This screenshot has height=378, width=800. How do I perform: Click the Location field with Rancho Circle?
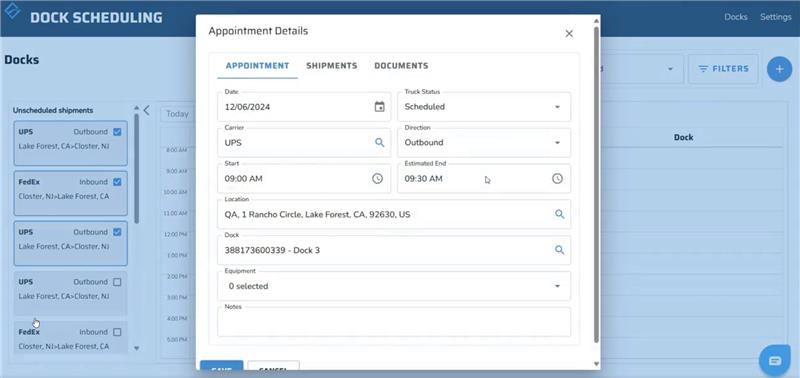(x=394, y=214)
